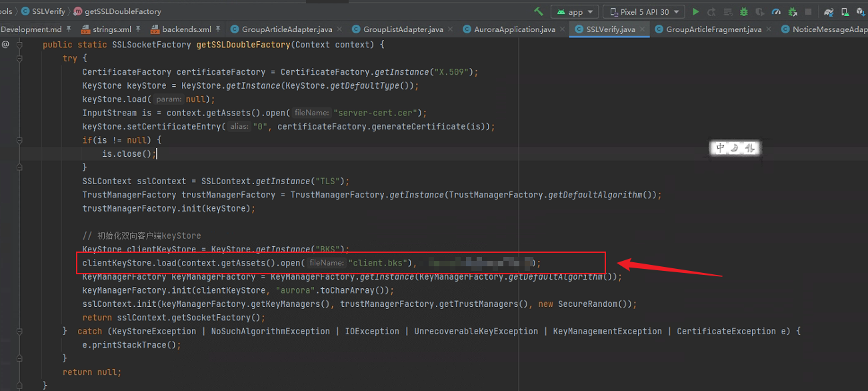This screenshot has width=868, height=391.
Task: Click the "server-cert.cer" string
Action: point(376,113)
